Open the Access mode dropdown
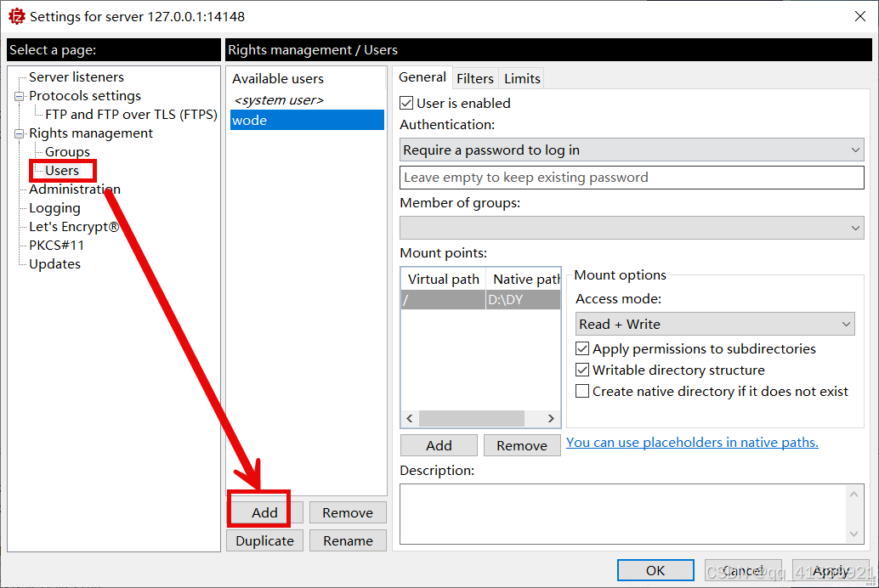This screenshot has height=588, width=879. click(x=715, y=325)
